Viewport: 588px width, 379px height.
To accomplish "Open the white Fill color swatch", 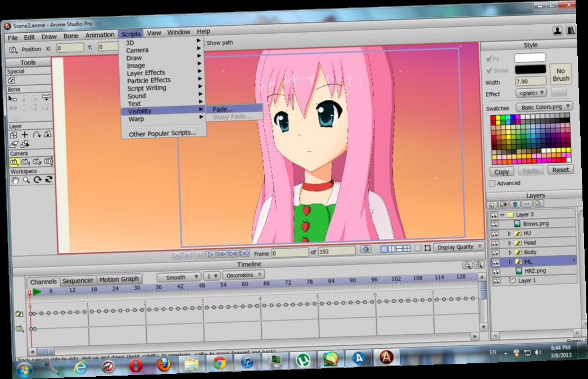I will (530, 58).
